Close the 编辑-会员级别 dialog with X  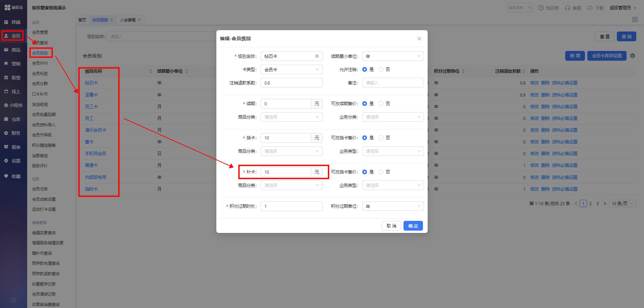(x=419, y=39)
